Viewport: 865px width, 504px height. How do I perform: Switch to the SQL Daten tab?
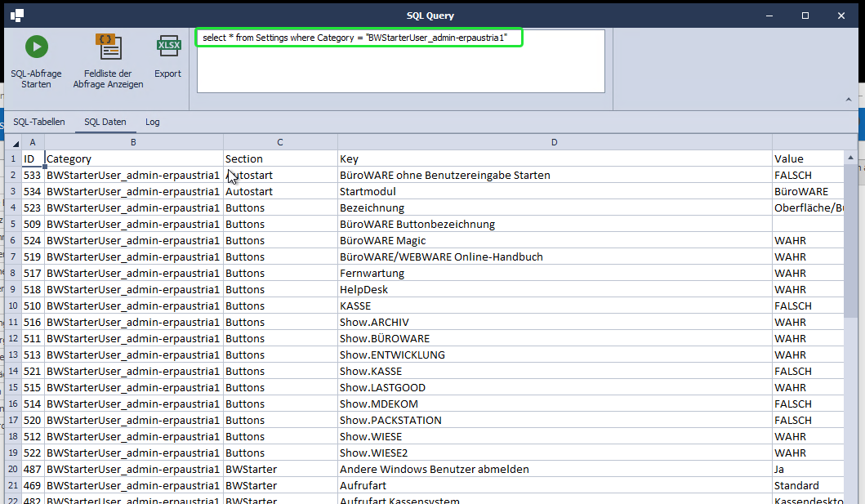click(x=105, y=122)
